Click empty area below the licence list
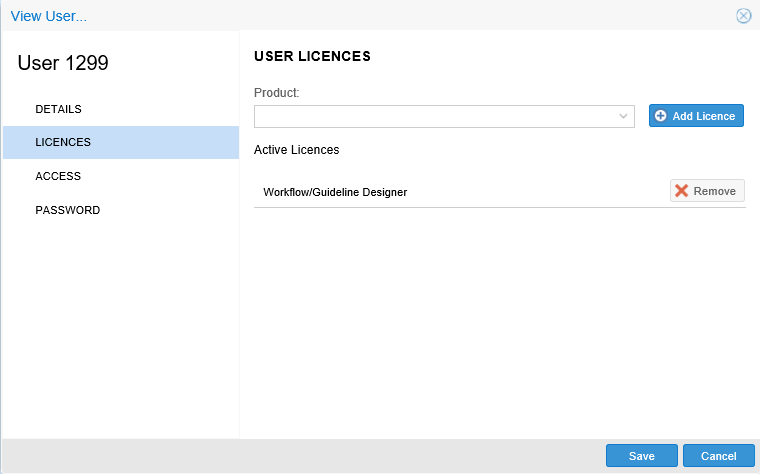The height and width of the screenshot is (474, 760). (500, 320)
